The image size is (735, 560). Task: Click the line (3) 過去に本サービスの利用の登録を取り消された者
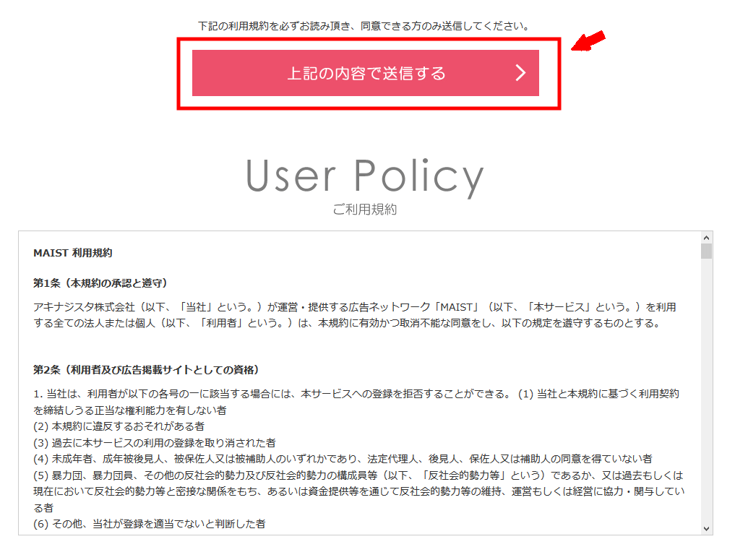tap(155, 443)
